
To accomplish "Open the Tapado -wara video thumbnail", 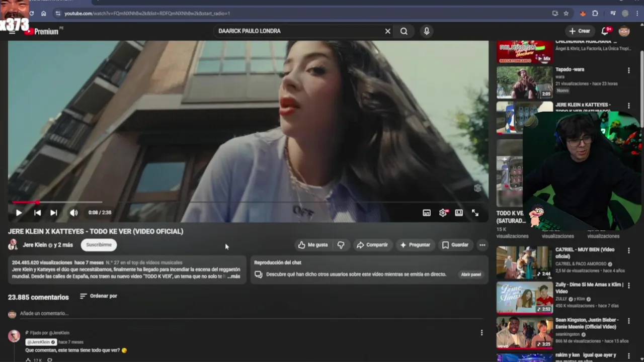I will 525,82.
